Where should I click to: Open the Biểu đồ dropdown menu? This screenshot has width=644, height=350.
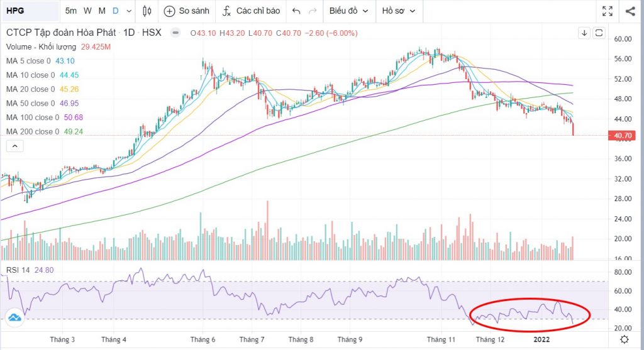[x=349, y=11]
